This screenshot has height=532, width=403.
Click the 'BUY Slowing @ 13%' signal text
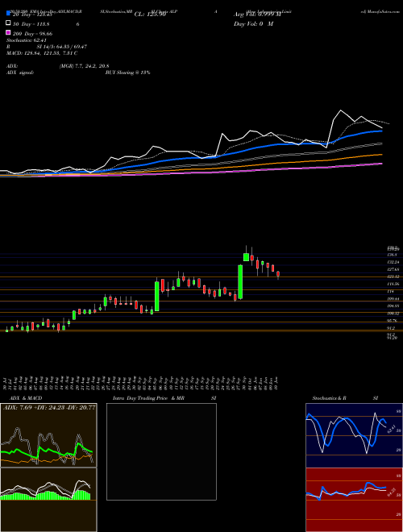(x=127, y=73)
